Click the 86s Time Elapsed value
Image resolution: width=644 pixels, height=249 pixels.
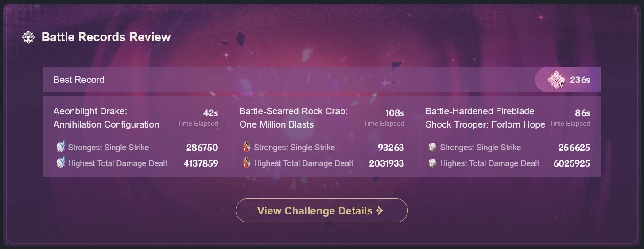point(582,113)
